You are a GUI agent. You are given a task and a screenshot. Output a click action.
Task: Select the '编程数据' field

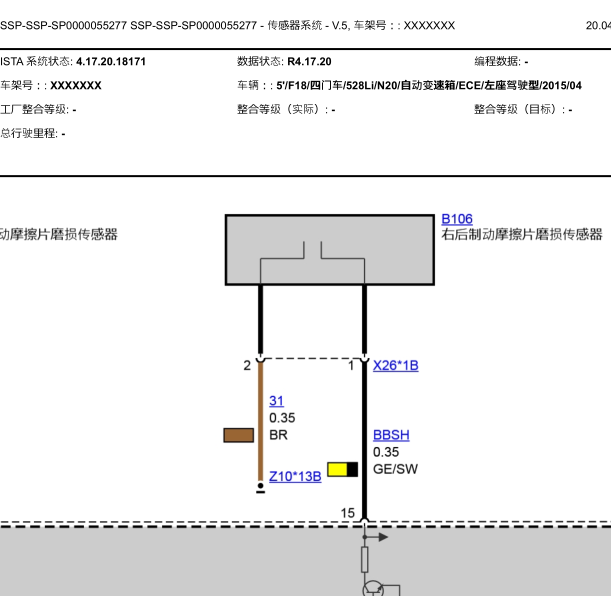(x=501, y=62)
